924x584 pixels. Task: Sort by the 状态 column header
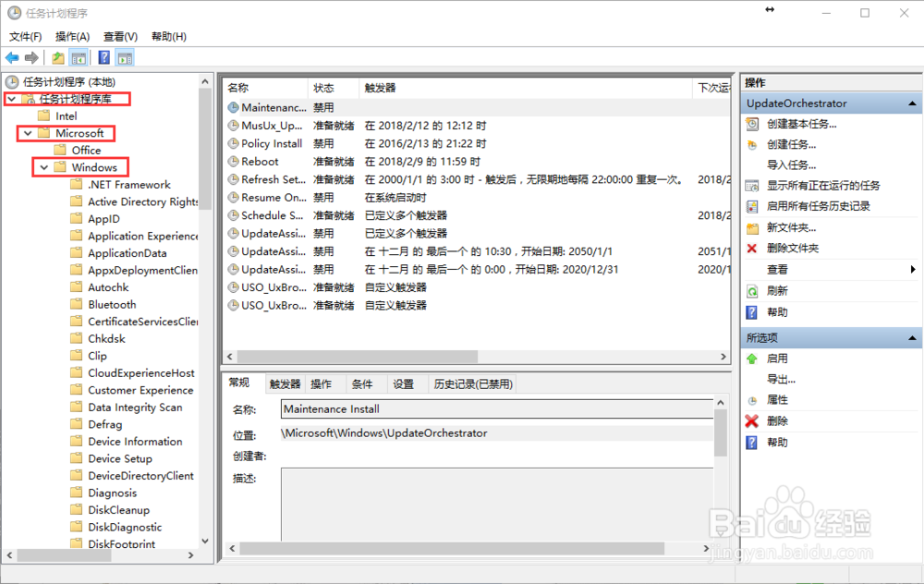tap(333, 88)
